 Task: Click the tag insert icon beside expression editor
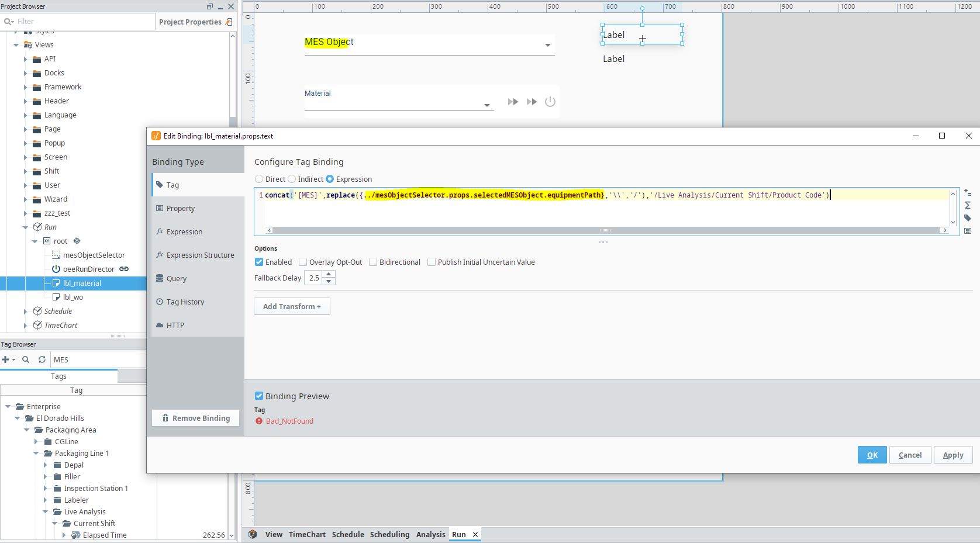(968, 218)
